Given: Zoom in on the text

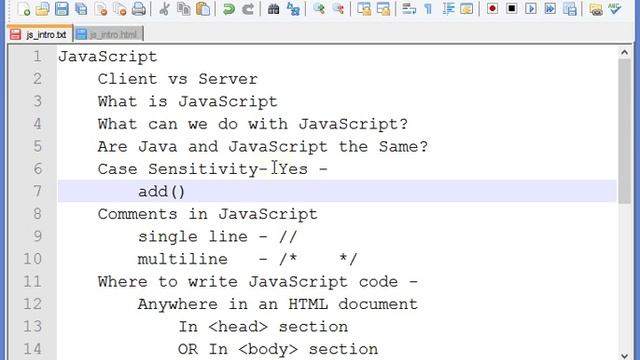Looking at the screenshot, I should pos(319,9).
